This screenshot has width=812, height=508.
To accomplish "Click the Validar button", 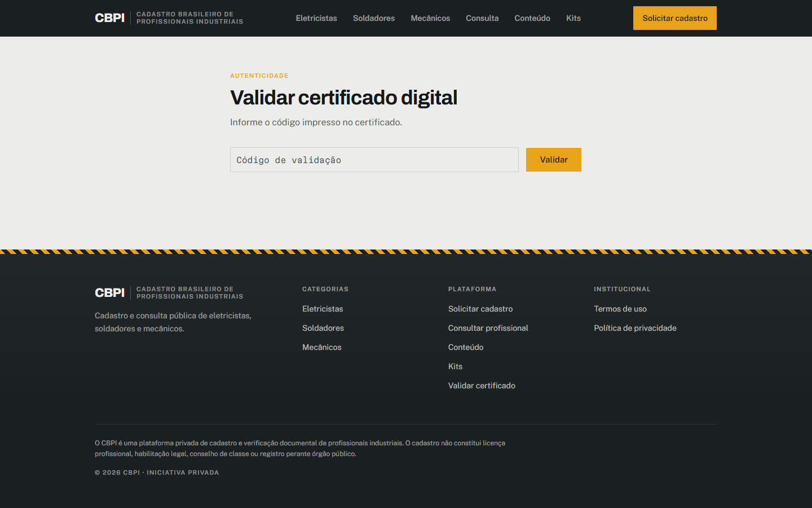I will coord(554,160).
